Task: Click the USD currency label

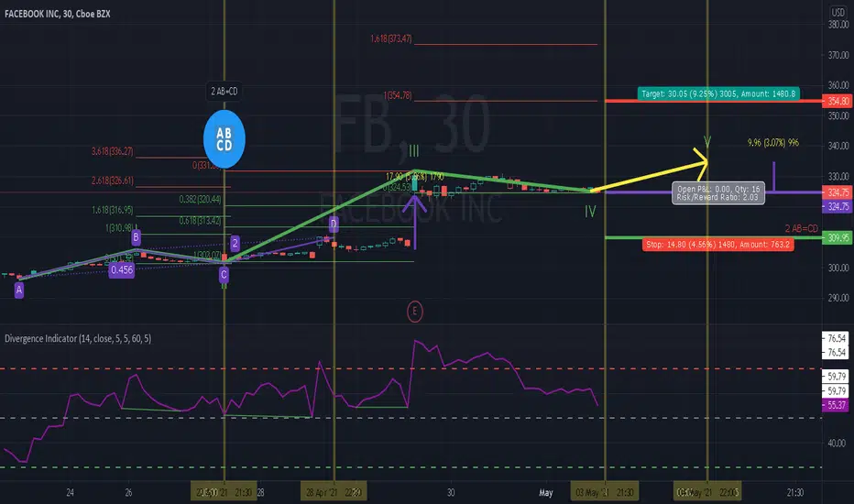Action: [x=838, y=12]
